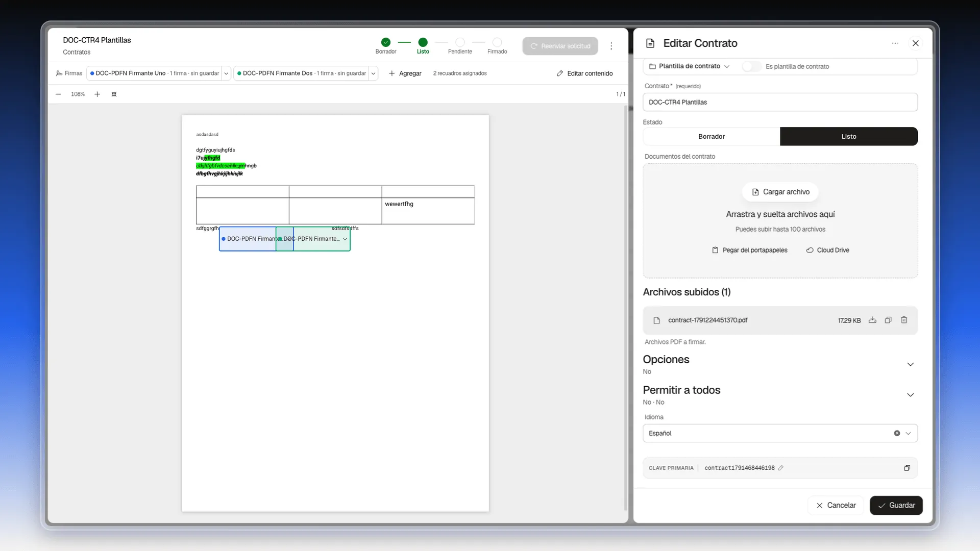Image resolution: width=980 pixels, height=551 pixels.
Task: Click the fit-to-screen icon beside zoom
Action: [x=114, y=94]
